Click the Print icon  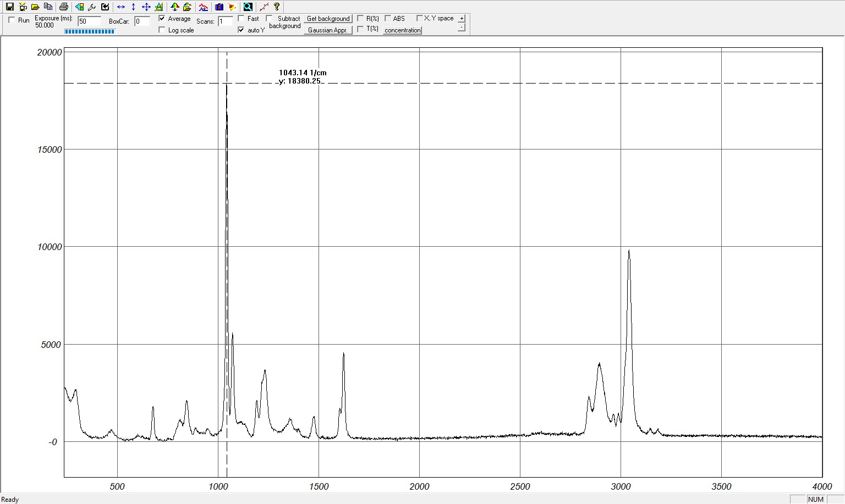point(63,7)
